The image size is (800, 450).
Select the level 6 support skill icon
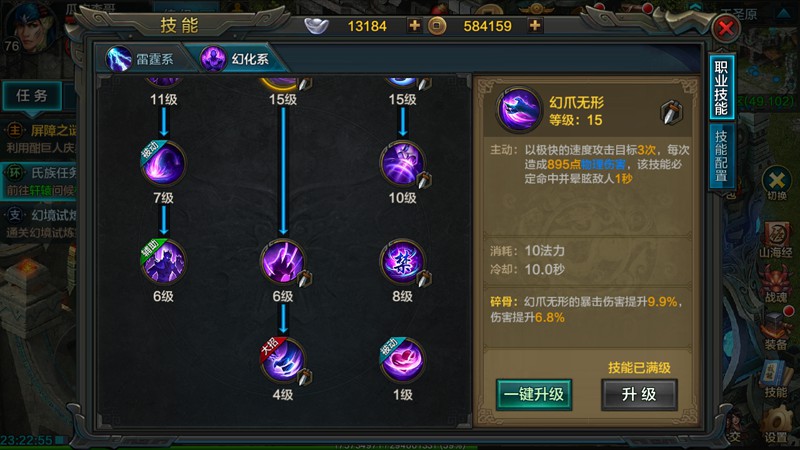click(x=163, y=262)
